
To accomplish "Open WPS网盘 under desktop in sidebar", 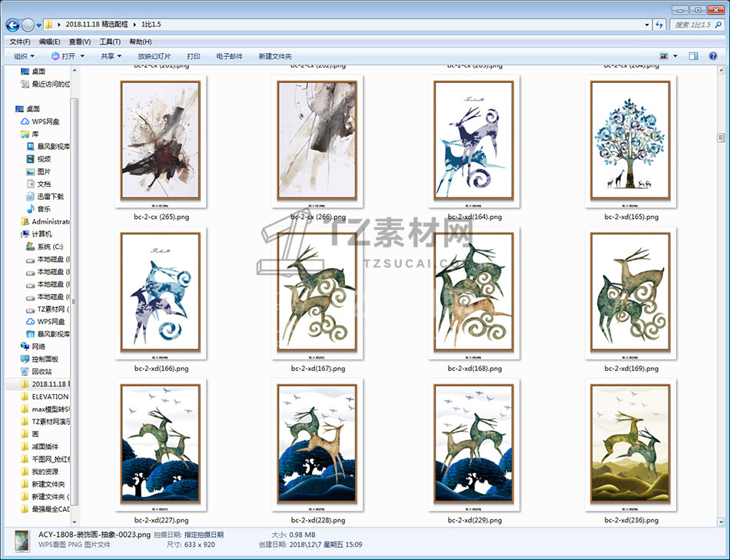I will tap(47, 121).
